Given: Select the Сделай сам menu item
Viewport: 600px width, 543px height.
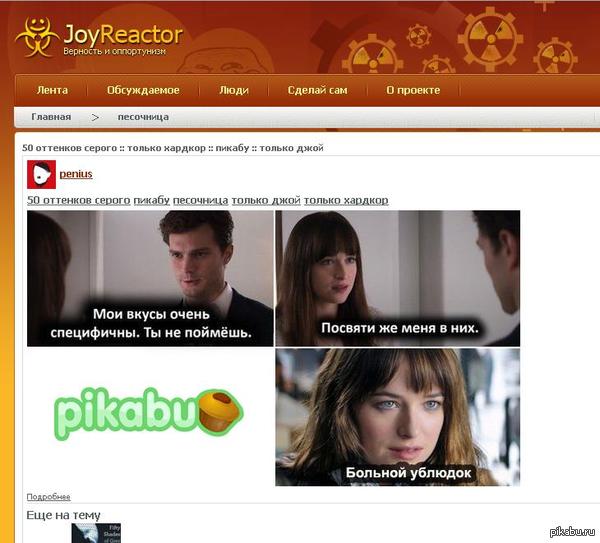Looking at the screenshot, I should 318,90.
